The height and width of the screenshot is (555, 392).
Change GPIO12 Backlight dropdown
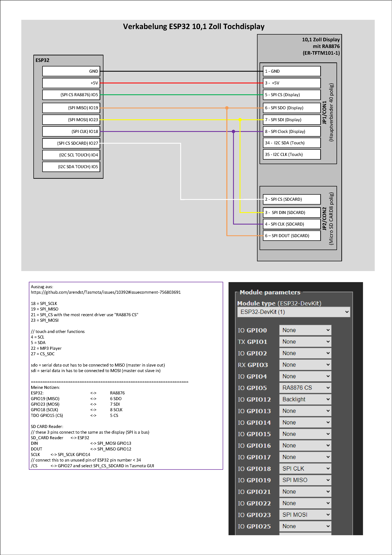coord(305,399)
